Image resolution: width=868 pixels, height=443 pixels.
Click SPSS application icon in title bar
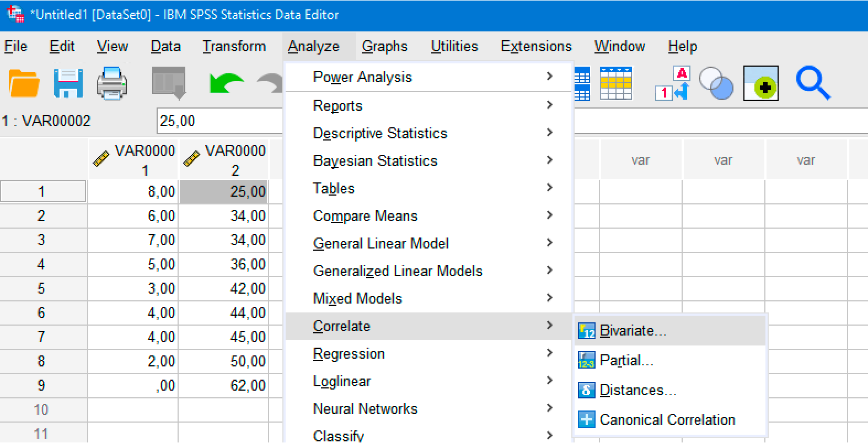[15, 14]
